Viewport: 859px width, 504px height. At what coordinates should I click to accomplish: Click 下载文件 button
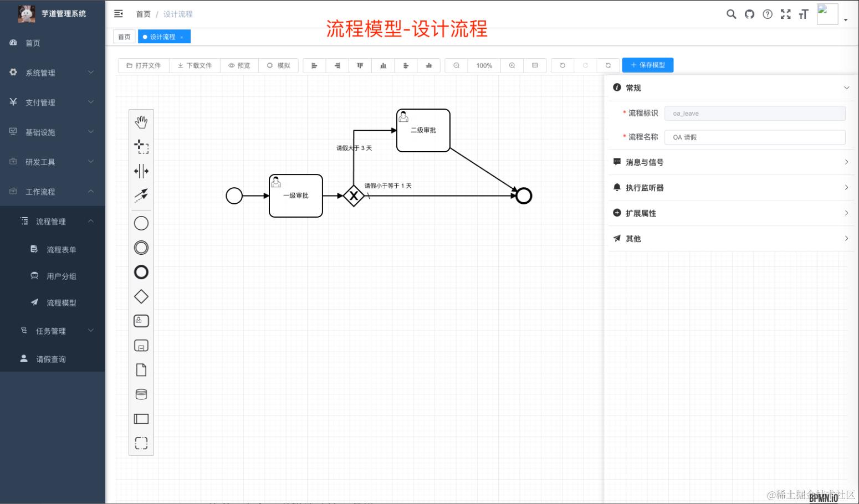click(x=195, y=65)
